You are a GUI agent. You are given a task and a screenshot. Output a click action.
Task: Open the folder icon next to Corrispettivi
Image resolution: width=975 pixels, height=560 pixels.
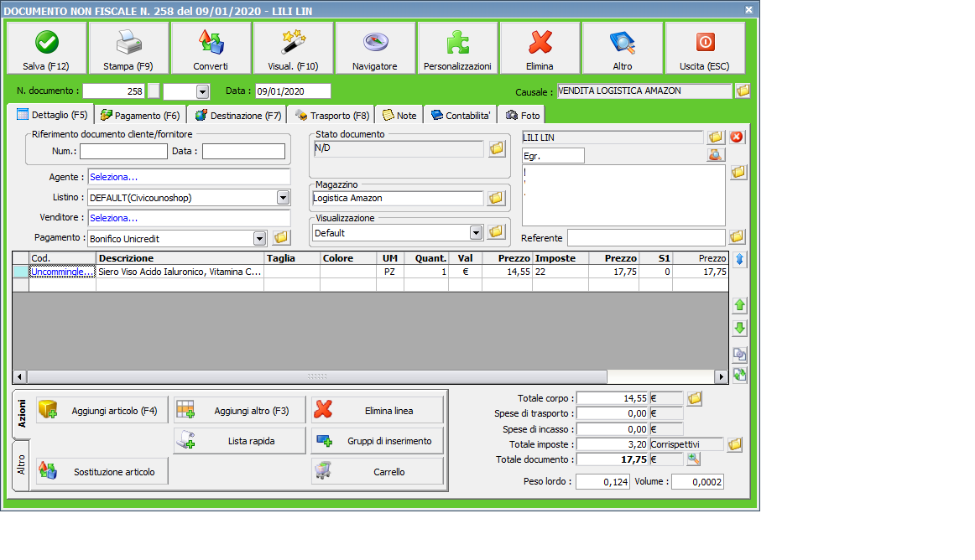click(734, 444)
